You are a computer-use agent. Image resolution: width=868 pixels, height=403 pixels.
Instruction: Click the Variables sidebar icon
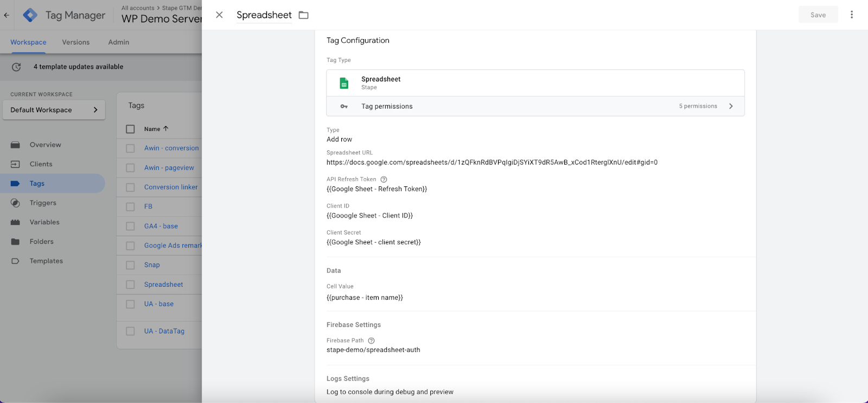pyautogui.click(x=15, y=222)
